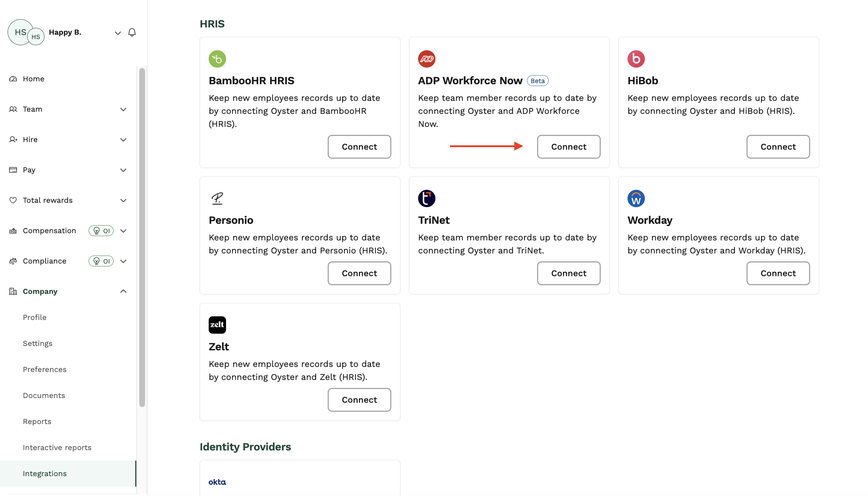
Task: Open the Settings page from the sidebar
Action: pyautogui.click(x=37, y=343)
